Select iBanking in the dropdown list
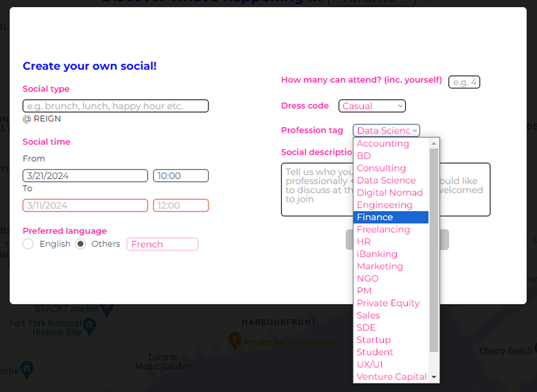537x392 pixels. coord(391,254)
